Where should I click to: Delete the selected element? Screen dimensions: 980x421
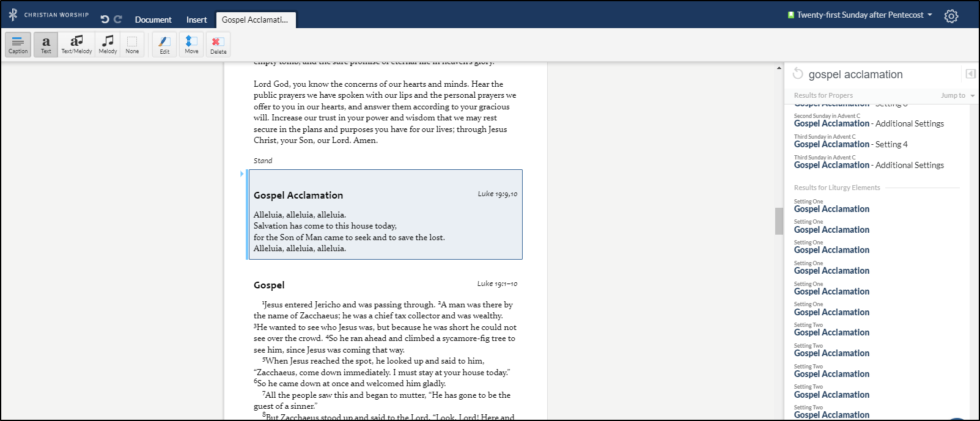[x=218, y=45]
